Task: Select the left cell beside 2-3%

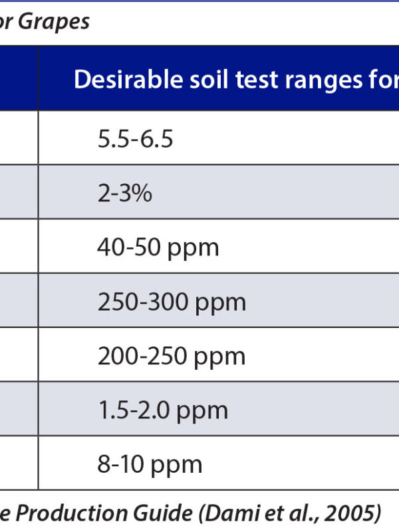Action: (19, 193)
